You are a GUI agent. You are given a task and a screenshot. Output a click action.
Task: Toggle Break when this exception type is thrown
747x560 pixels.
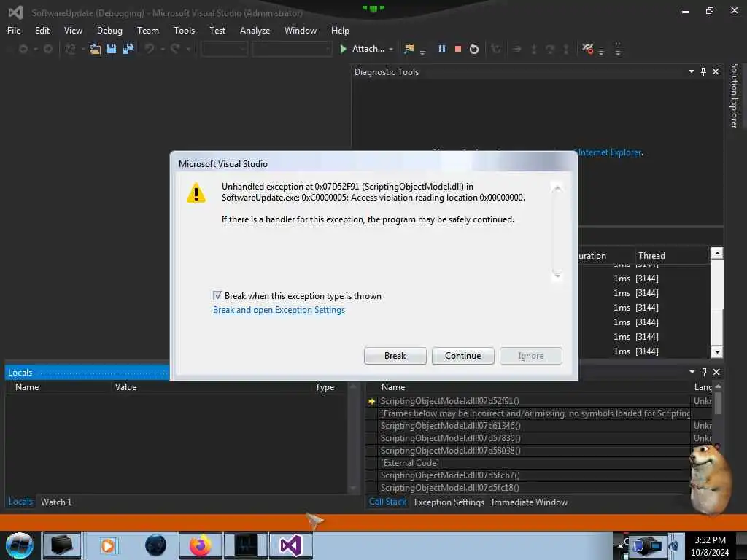point(217,296)
